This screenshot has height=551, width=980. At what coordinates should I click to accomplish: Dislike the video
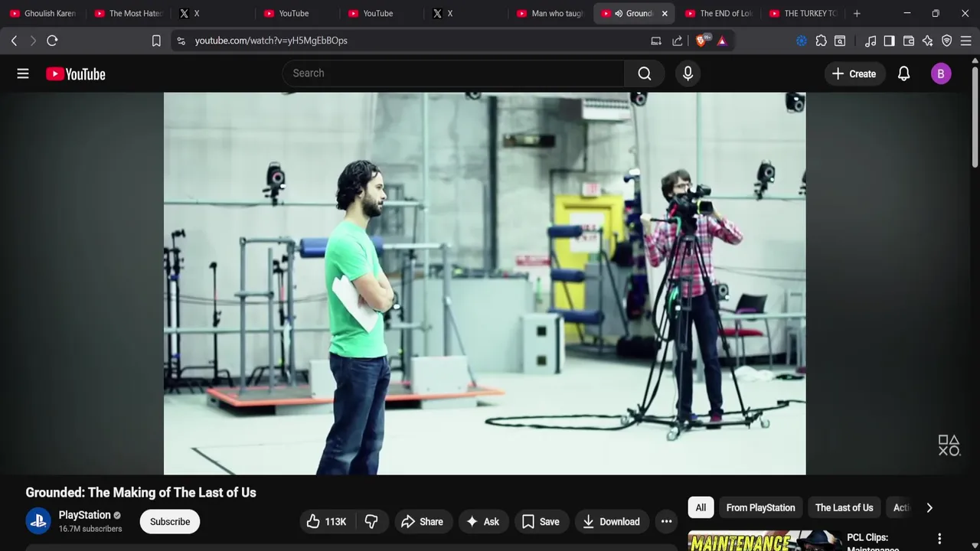[x=371, y=521]
